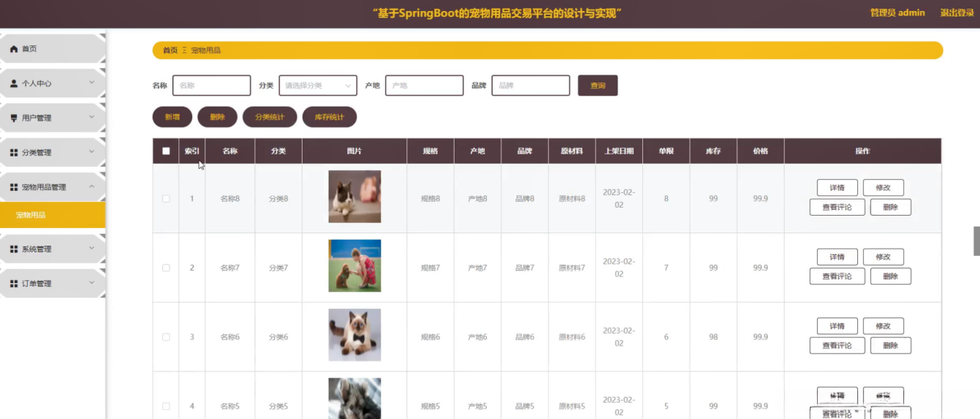The image size is (980, 419).
Task: Toggle the select-all checkbox in table header
Action: pos(166,151)
